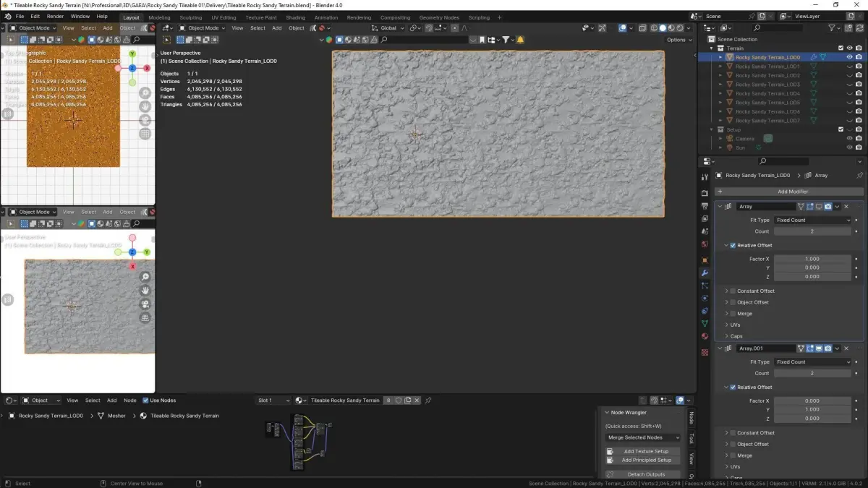Uncheck Relative Offset in Array modifier
Viewport: 868px width, 488px height.
click(x=733, y=245)
